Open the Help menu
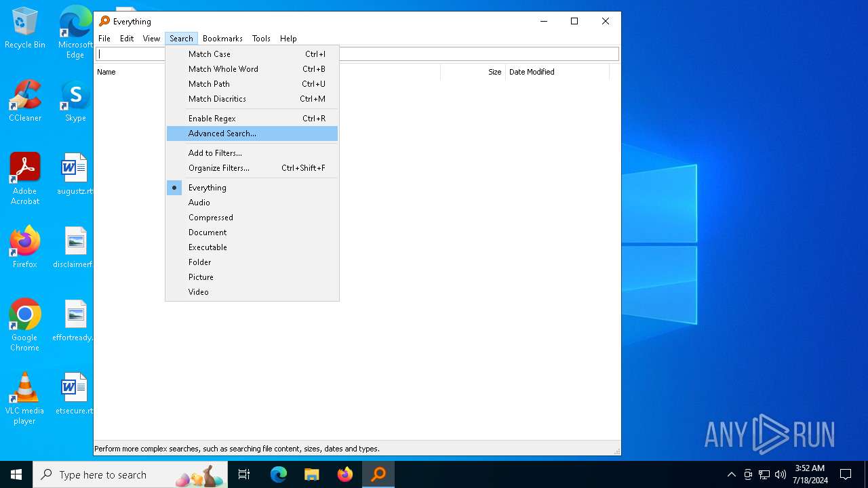The width and height of the screenshot is (868, 488). coord(288,39)
